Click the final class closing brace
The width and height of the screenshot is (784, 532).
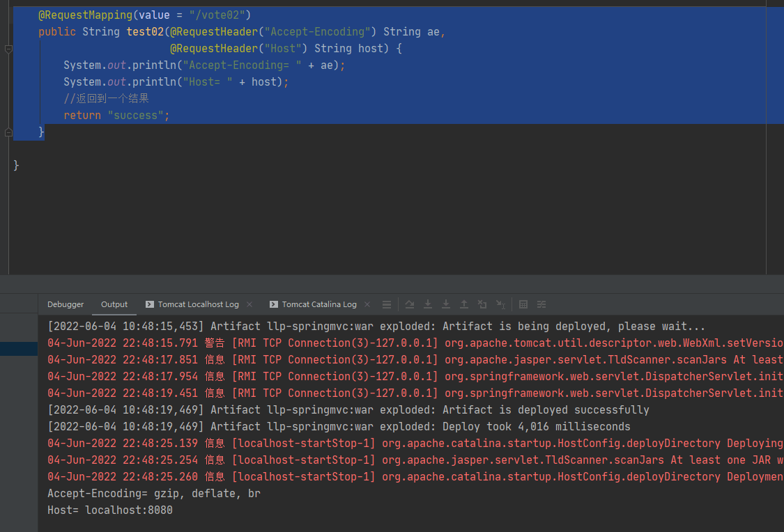(16, 165)
